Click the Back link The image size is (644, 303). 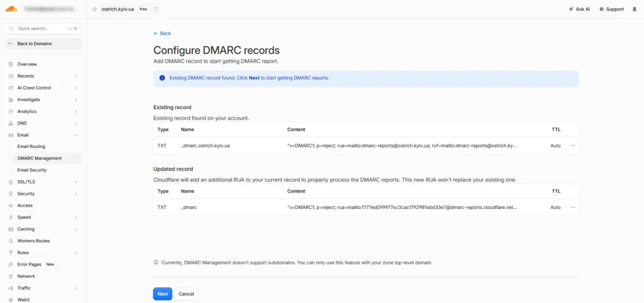tap(162, 33)
